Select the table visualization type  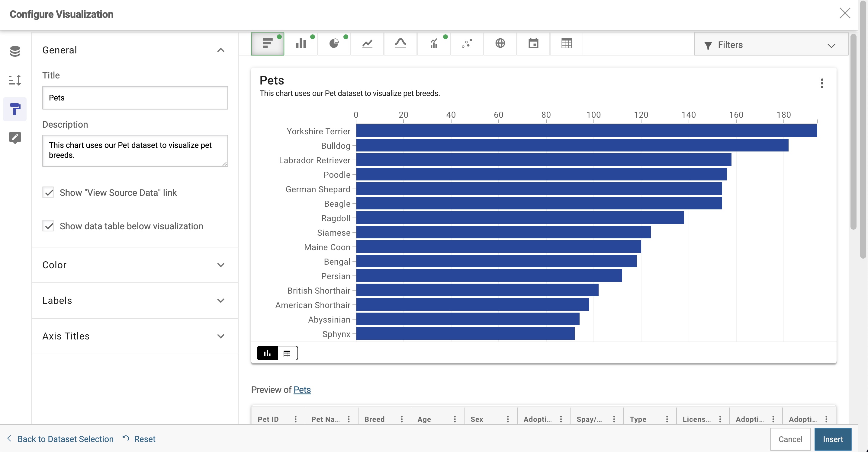click(x=566, y=44)
